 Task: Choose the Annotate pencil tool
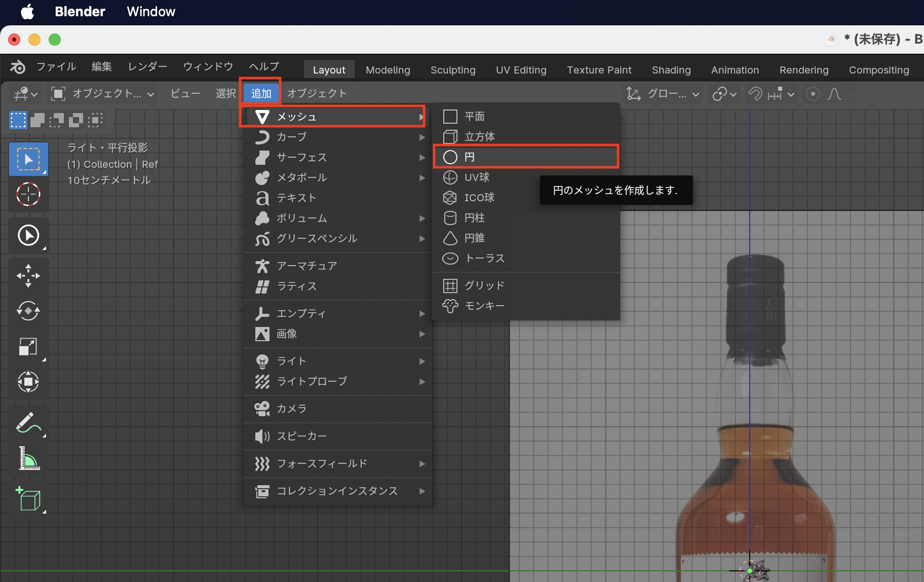pos(28,423)
